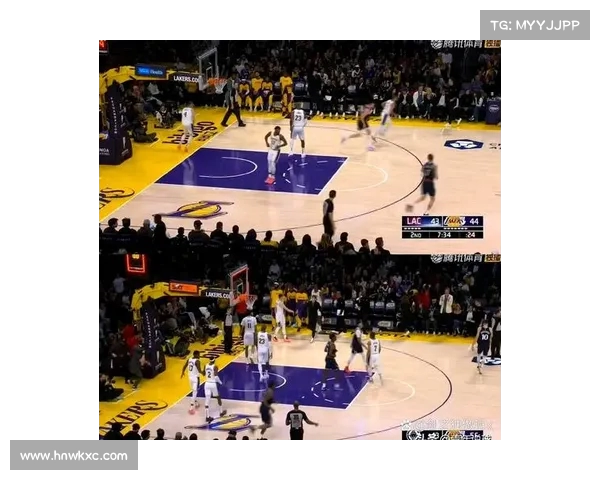Select the LAKERS.com banner in the upper frame

tap(183, 77)
